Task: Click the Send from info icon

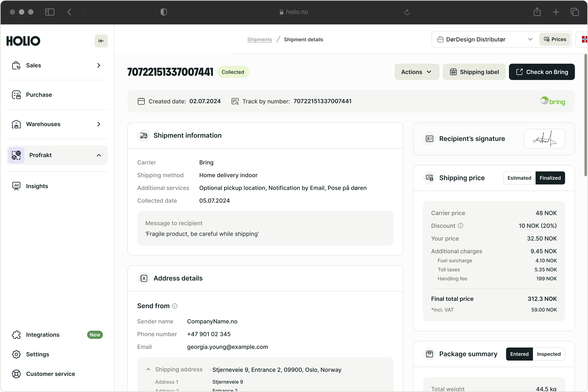Action: pyautogui.click(x=175, y=306)
